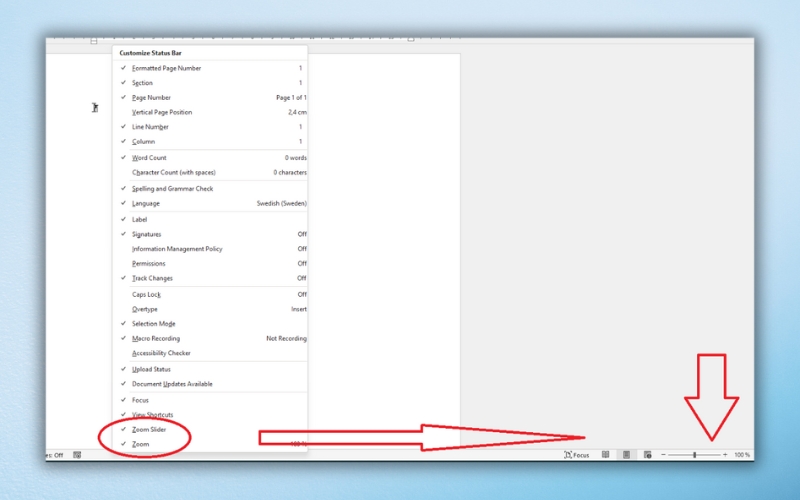Viewport: 800px width, 500px height.
Task: Enable Vertical Page Position option
Action: [162, 112]
